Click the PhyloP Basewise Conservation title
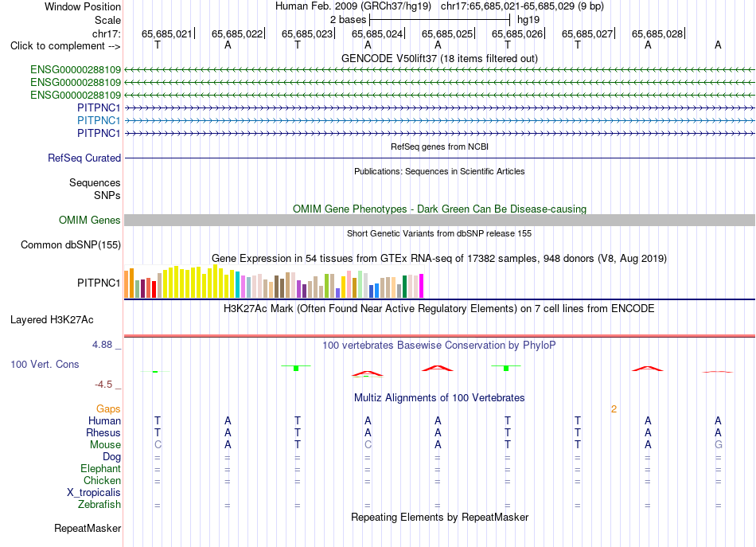Viewport: 756px width, 547px height. [x=439, y=345]
